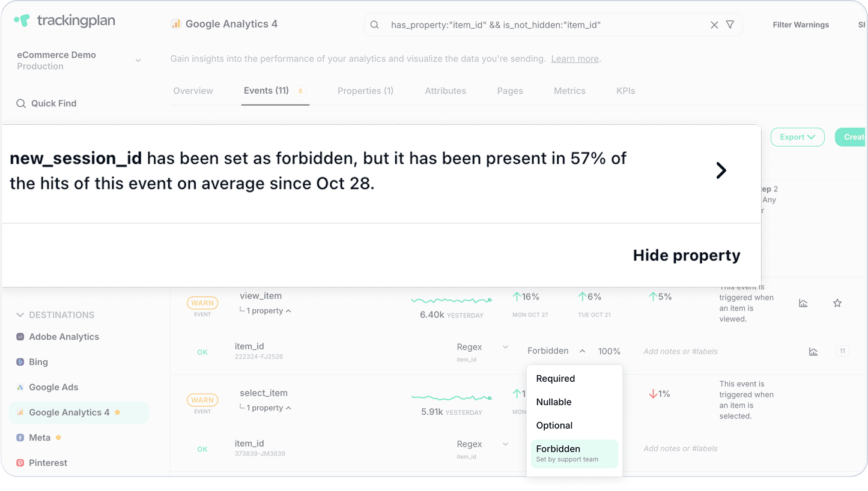Click the Google Analytics 4 header icon
The width and height of the screenshot is (868, 491).
[176, 24]
